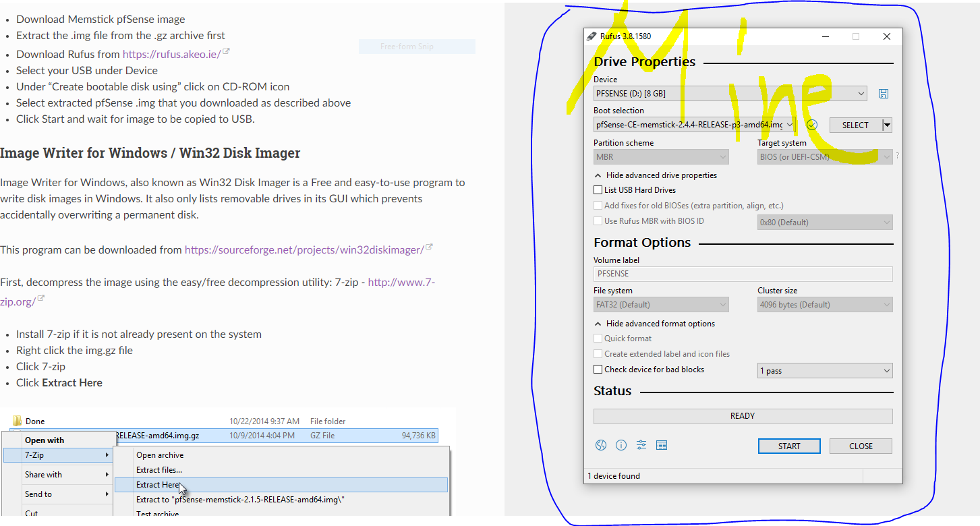Open the 7-zip.org link
The width and height of the screenshot is (980, 526).
coord(401,282)
